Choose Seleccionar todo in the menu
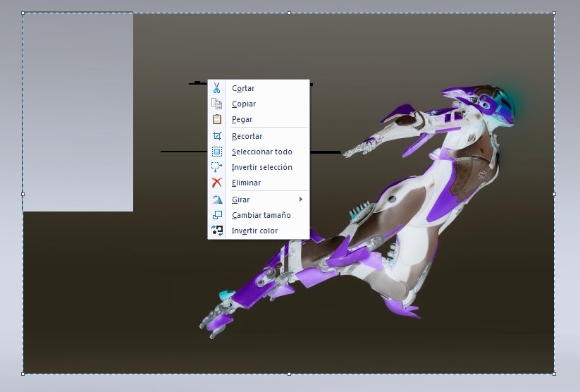The width and height of the screenshot is (580, 392). (x=259, y=152)
